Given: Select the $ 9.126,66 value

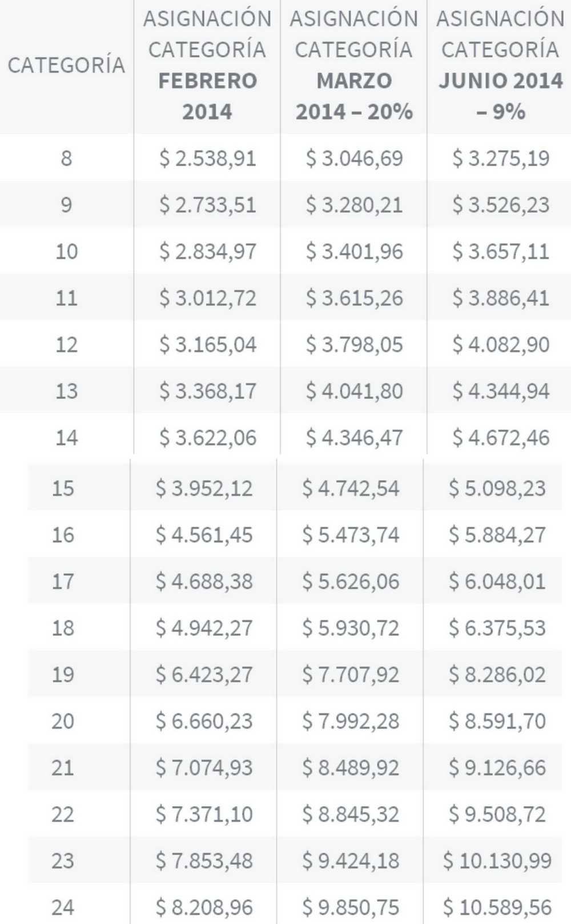Looking at the screenshot, I should pyautogui.click(x=497, y=767).
